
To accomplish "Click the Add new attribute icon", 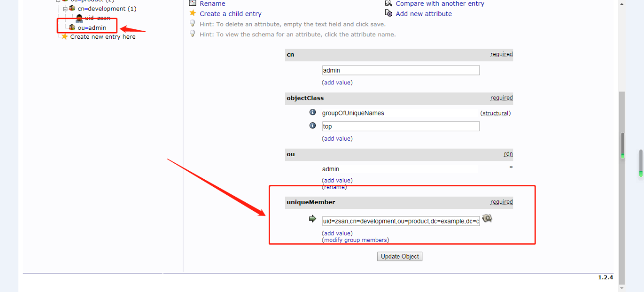I will pos(388,13).
